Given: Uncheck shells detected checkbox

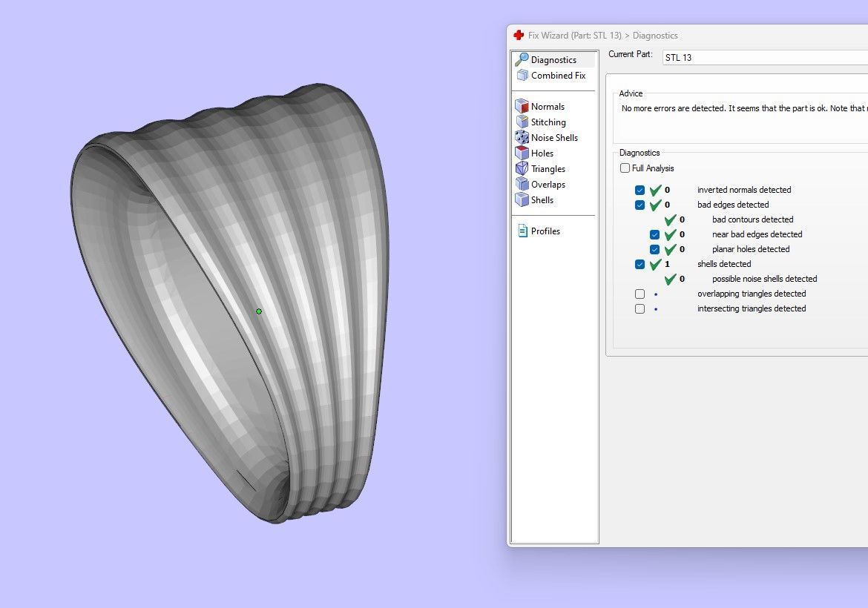Looking at the screenshot, I should pos(640,265).
